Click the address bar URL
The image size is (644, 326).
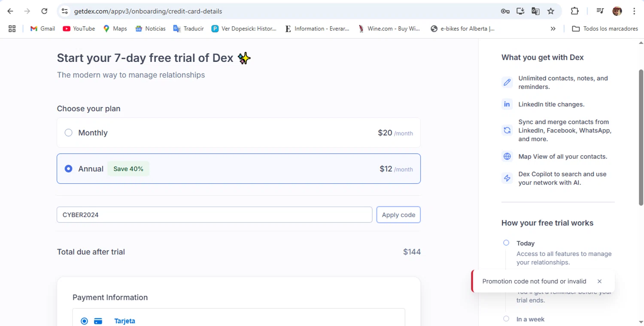coord(148,11)
